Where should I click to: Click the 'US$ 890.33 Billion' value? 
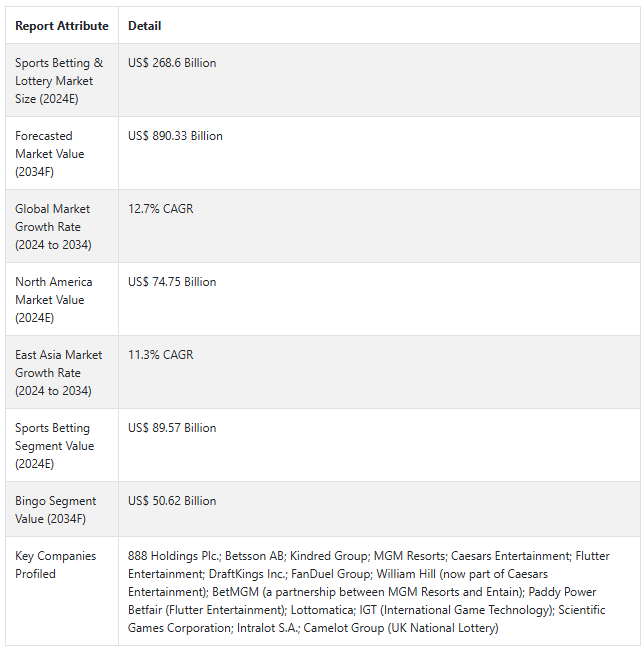tap(175, 136)
